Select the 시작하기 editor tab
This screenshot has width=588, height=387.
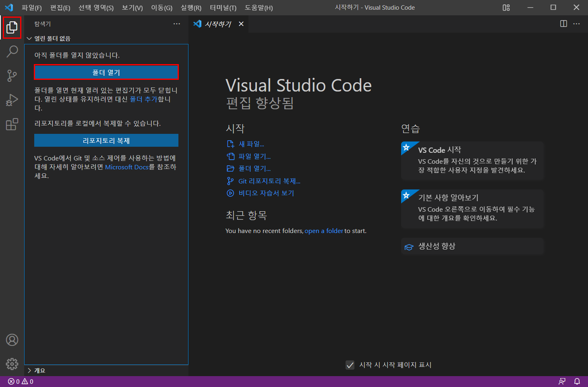(x=219, y=24)
